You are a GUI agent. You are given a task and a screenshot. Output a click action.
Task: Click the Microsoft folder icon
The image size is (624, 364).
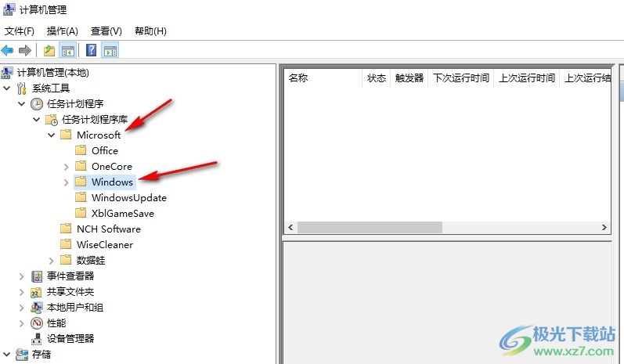click(66, 135)
